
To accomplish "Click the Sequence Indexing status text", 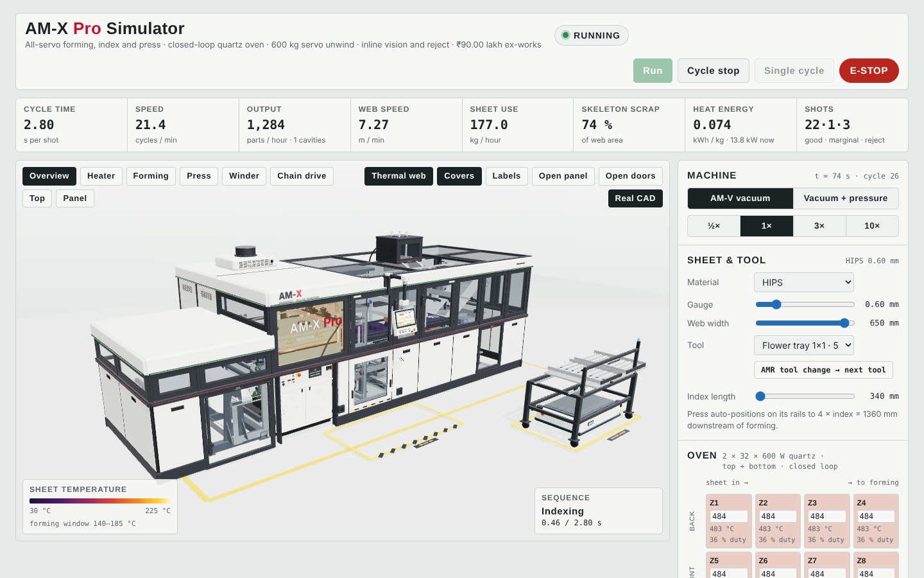I will [x=563, y=511].
